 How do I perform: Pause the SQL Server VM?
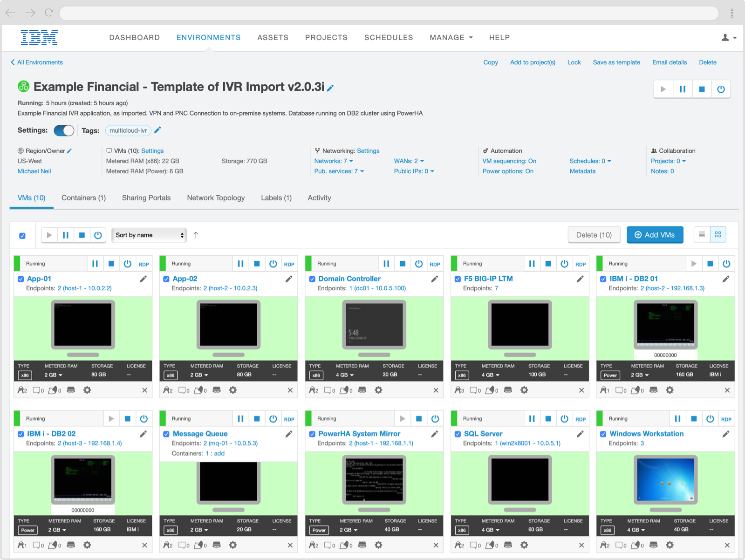(532, 419)
